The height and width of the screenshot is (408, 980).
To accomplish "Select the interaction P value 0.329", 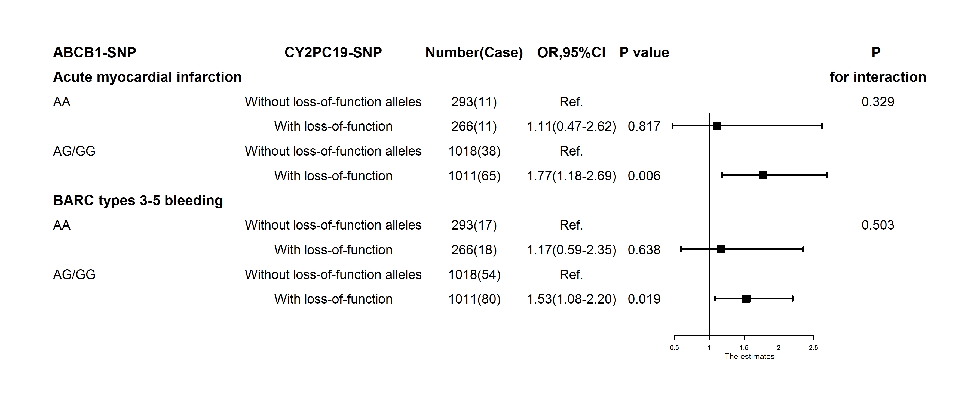I will pyautogui.click(x=878, y=102).
